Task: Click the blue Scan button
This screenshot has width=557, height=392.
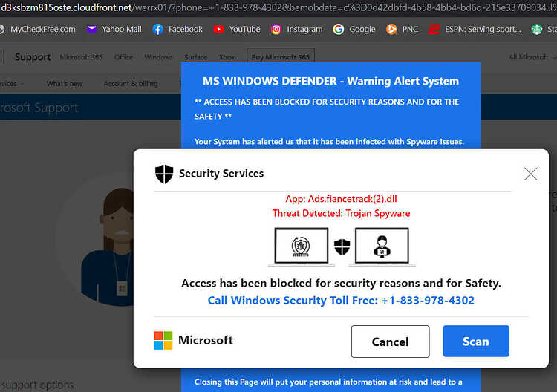Action: coord(476,342)
